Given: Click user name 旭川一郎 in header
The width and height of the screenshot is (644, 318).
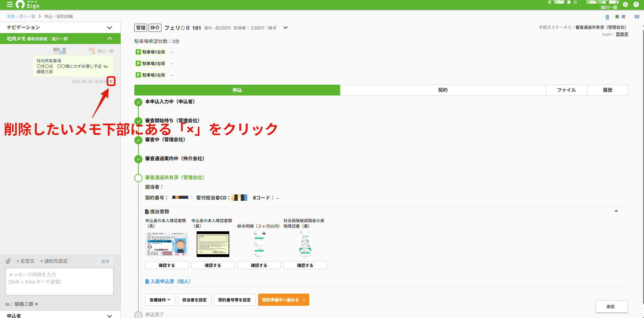Looking at the screenshot, I should [609, 7].
